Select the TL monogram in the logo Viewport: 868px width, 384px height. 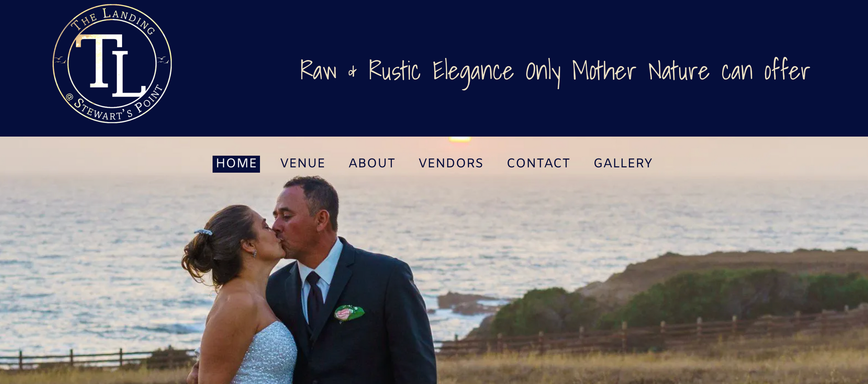(x=111, y=65)
